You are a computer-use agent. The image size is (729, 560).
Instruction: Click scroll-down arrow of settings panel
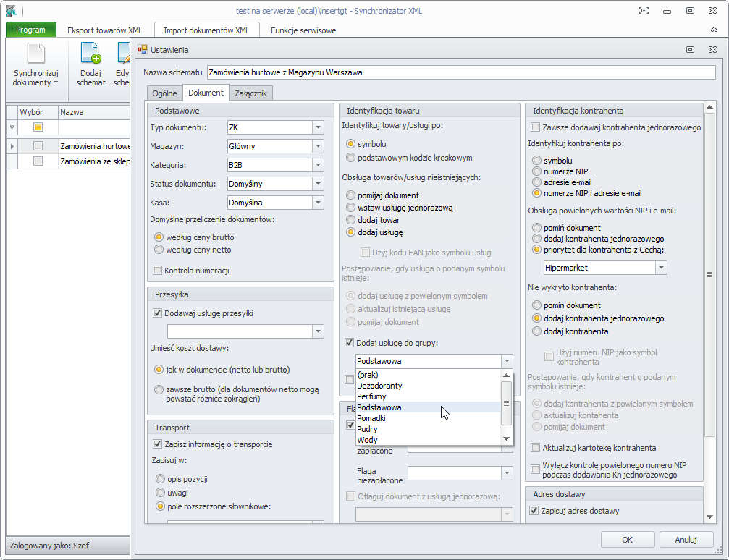pos(709,517)
